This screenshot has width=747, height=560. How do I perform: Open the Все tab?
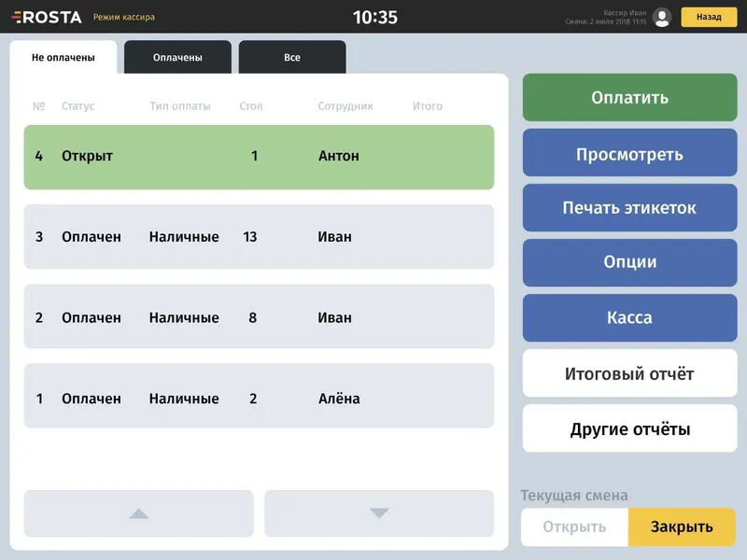point(292,57)
